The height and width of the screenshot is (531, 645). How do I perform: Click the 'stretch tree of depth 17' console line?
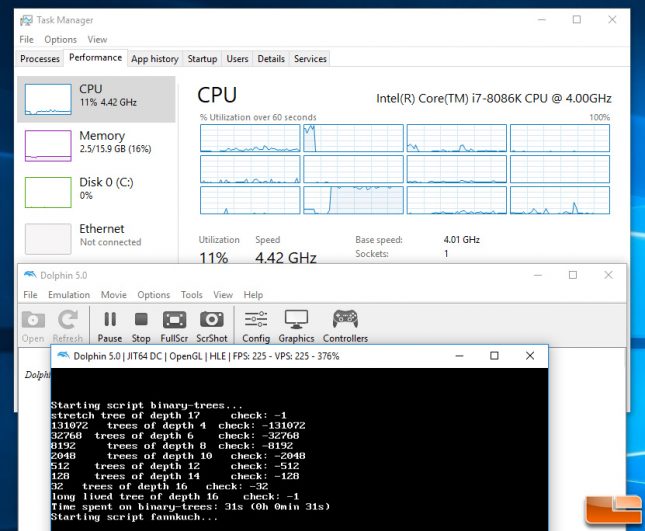coord(169,415)
